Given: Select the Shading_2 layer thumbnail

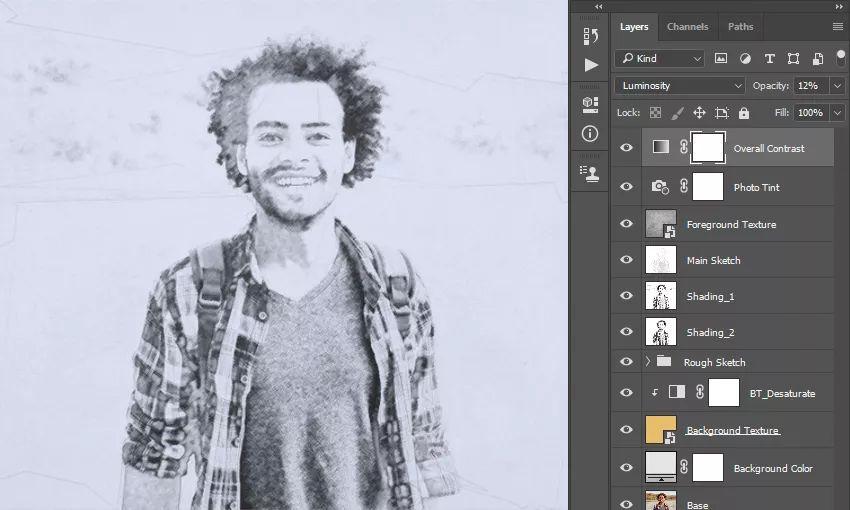Looking at the screenshot, I should point(661,332).
